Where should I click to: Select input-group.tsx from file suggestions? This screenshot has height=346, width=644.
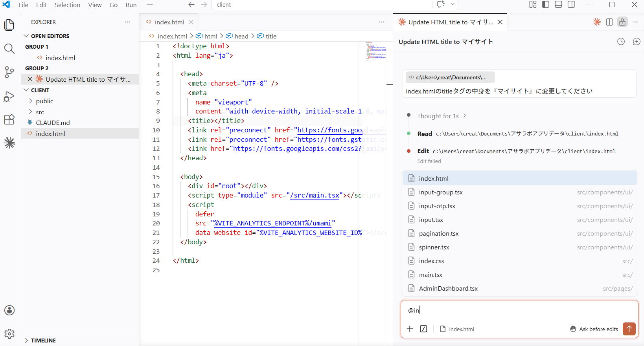coord(441,192)
